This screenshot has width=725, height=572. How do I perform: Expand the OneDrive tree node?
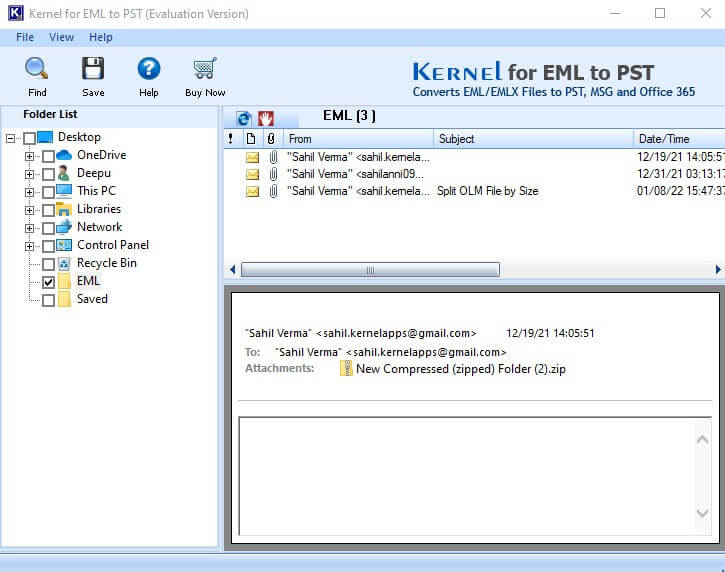(x=29, y=156)
